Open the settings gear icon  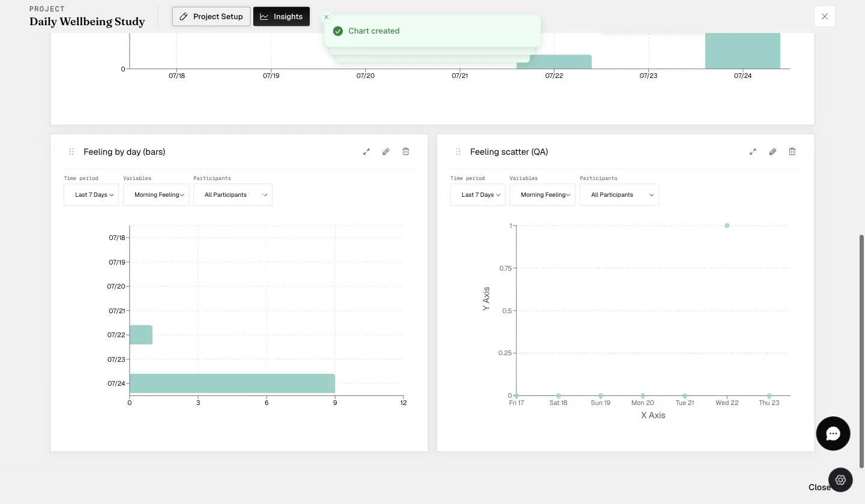840,480
